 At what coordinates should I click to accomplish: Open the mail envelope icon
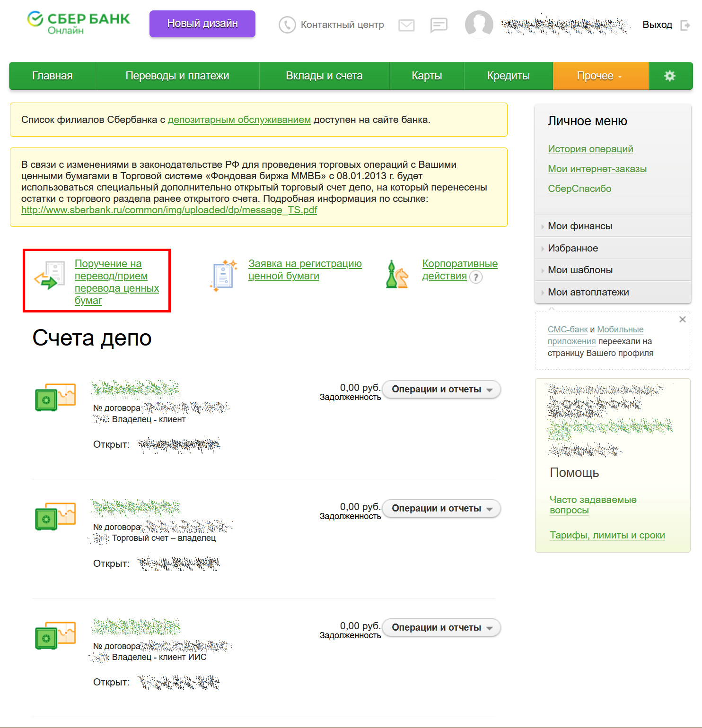406,25
